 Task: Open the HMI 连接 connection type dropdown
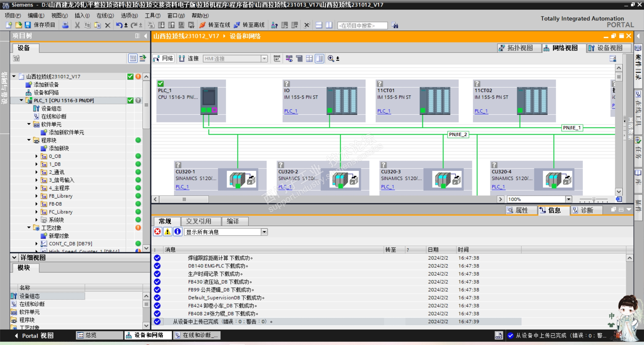tap(264, 59)
